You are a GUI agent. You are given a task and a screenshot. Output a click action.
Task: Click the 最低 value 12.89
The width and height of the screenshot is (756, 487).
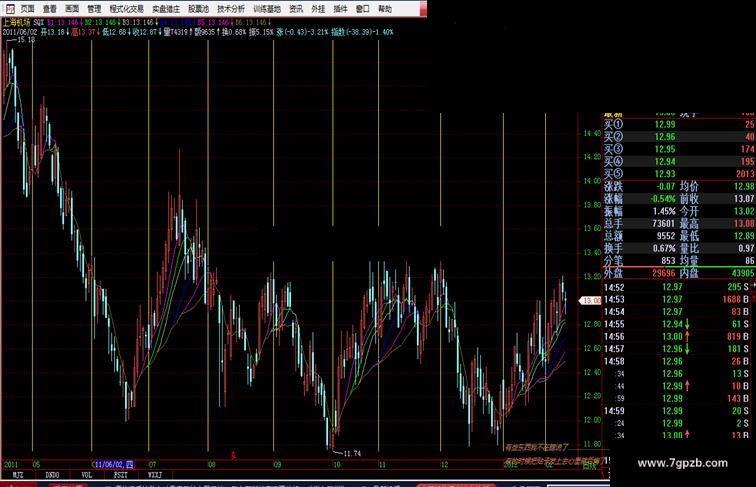coord(744,236)
